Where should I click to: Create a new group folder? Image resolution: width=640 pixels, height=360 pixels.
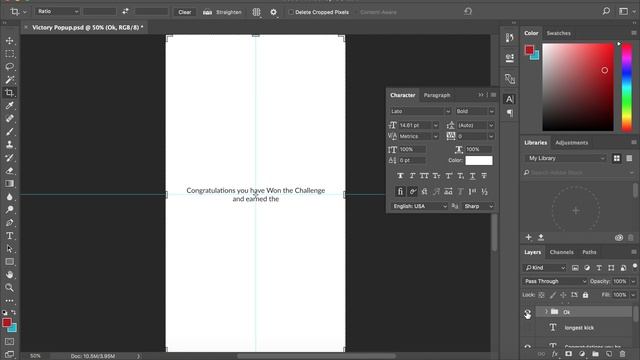point(596,354)
